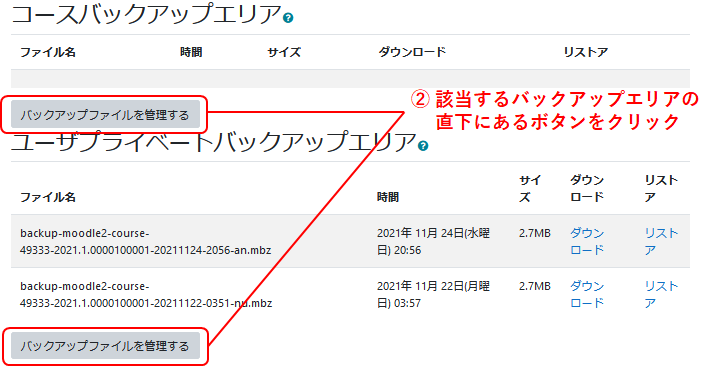This screenshot has width=713, height=371.
Task: Click 2.7MB size in the 11月 24日 row
Action: coord(535,233)
